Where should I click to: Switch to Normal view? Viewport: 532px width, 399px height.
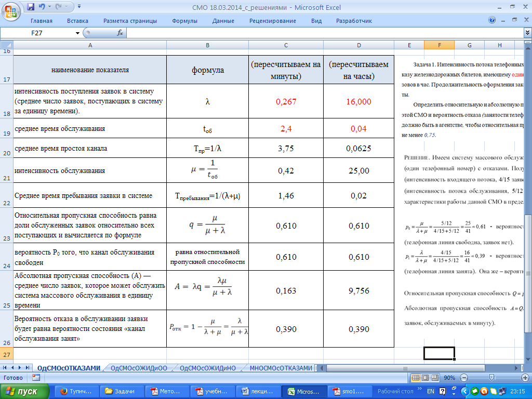click(415, 377)
